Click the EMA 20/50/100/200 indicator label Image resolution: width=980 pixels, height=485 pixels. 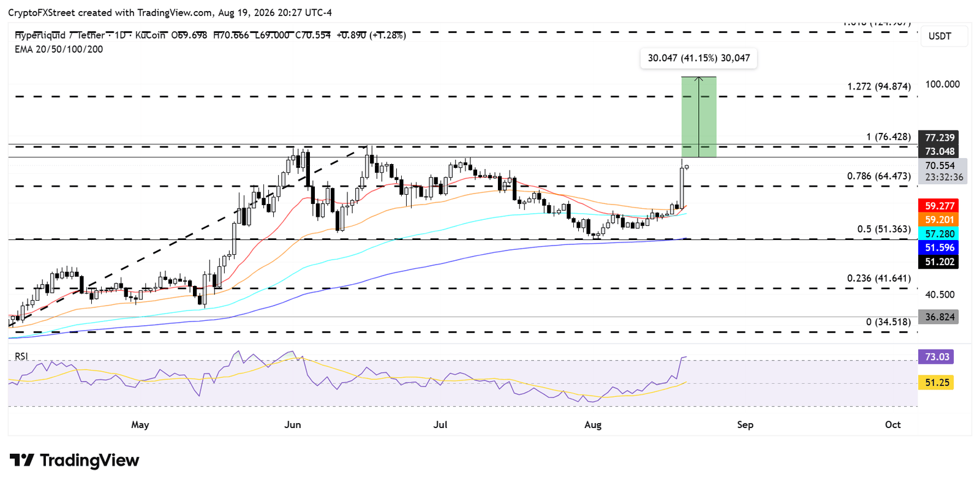pos(59,50)
